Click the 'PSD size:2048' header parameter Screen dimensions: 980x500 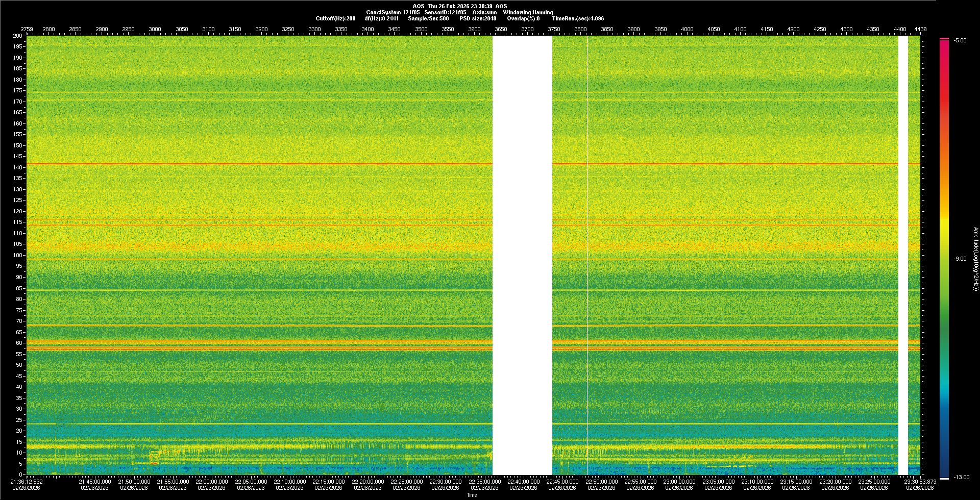pyautogui.click(x=478, y=18)
